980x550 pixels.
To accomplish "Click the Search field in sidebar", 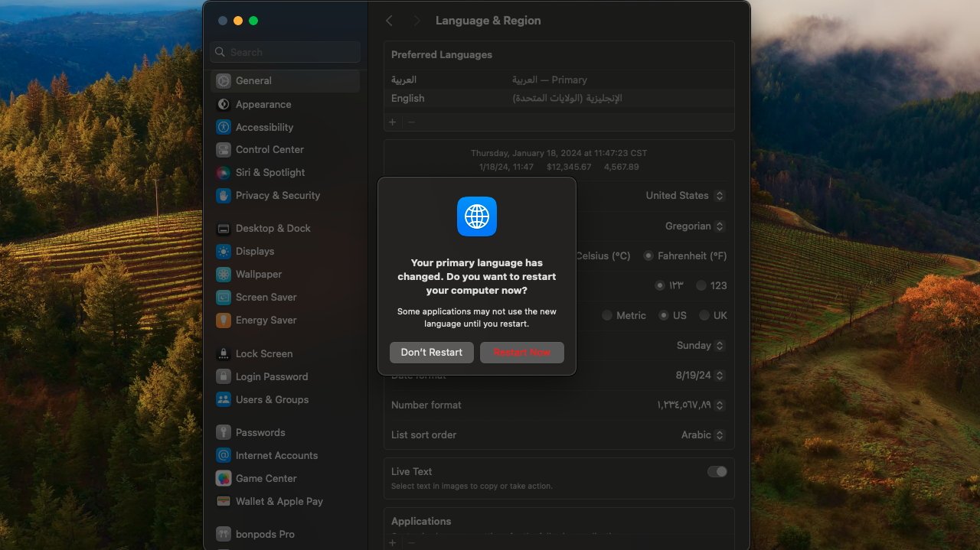I will pyautogui.click(x=286, y=52).
